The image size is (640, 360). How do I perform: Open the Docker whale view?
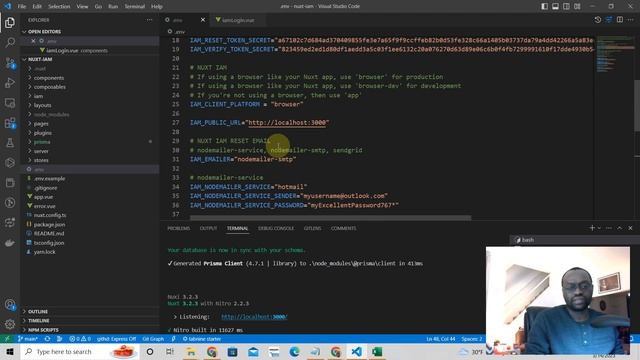pyautogui.click(x=10, y=243)
